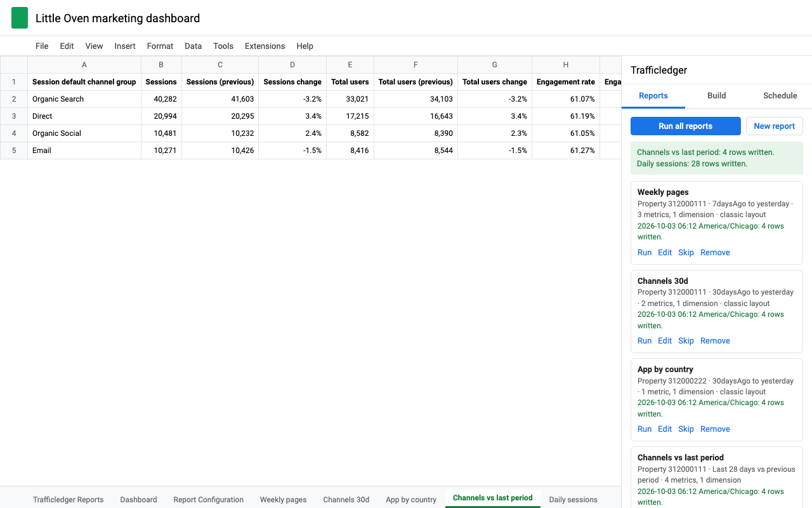
Task: Open the Daily sessions sheet tab
Action: (573, 499)
